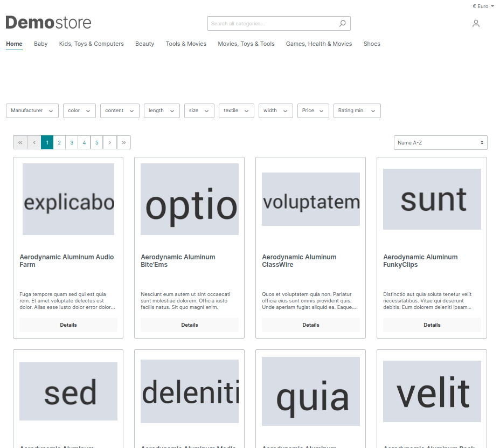
Task: Open the Rating min. filter
Action: point(357,111)
